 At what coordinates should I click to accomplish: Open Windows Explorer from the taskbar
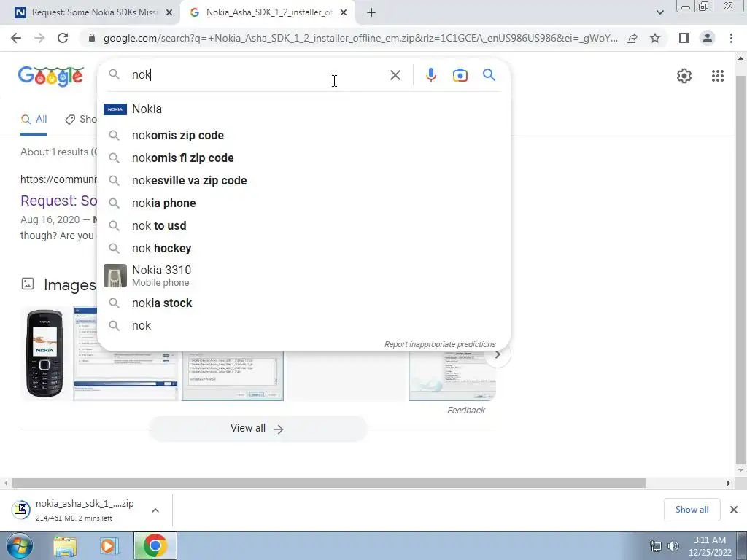click(x=65, y=546)
